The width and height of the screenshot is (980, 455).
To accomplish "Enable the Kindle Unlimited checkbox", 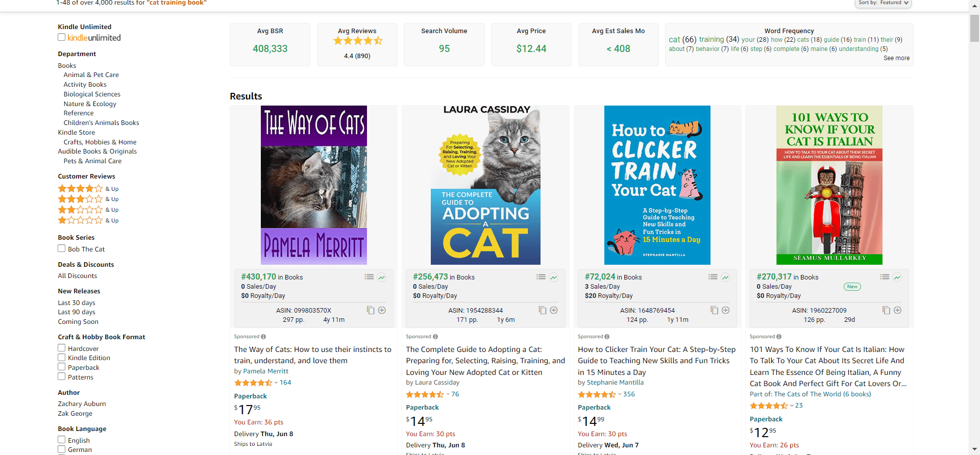I will click(62, 37).
